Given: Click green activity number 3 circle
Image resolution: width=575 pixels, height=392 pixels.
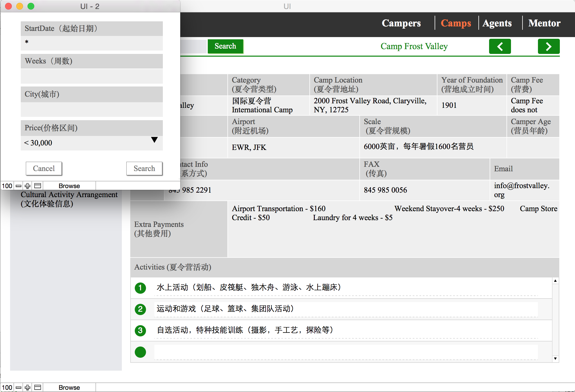Looking at the screenshot, I should click(x=140, y=331).
